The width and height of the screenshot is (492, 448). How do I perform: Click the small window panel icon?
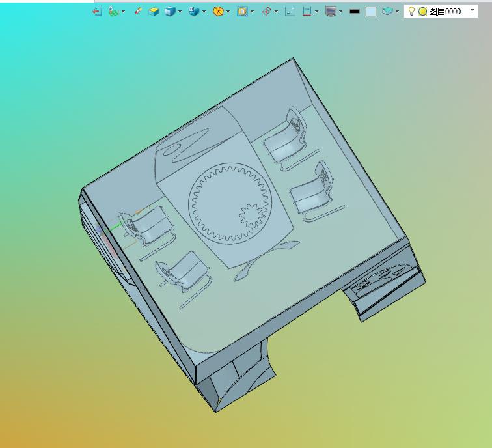coord(290,12)
